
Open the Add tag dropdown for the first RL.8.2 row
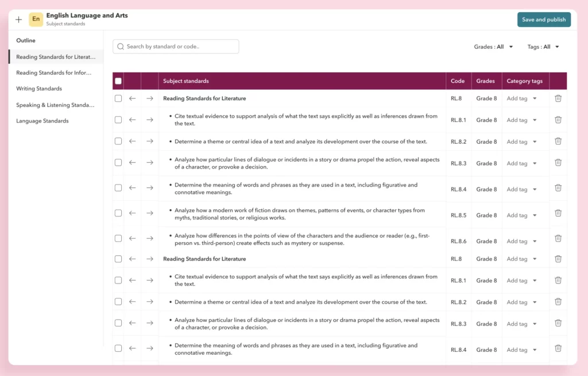point(522,142)
